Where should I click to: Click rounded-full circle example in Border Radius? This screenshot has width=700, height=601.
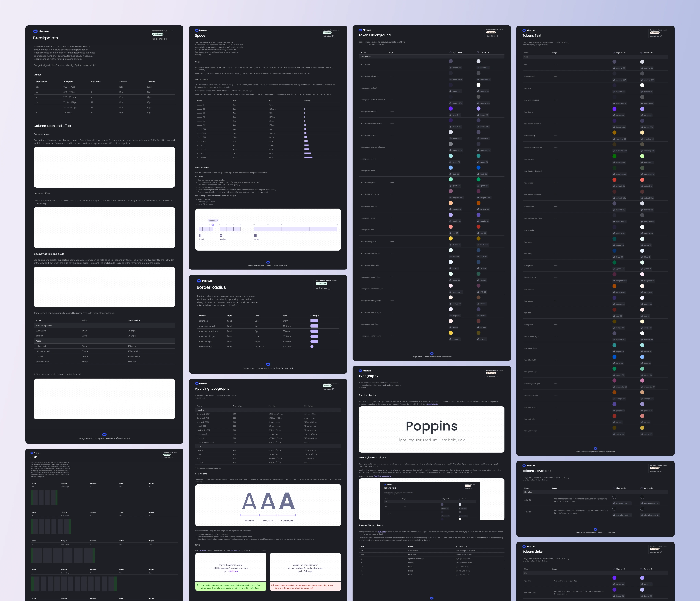(x=312, y=347)
